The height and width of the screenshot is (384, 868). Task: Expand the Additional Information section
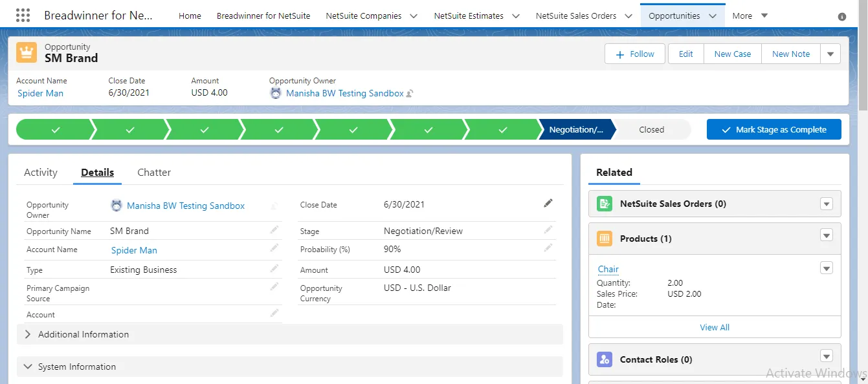[290, 334]
